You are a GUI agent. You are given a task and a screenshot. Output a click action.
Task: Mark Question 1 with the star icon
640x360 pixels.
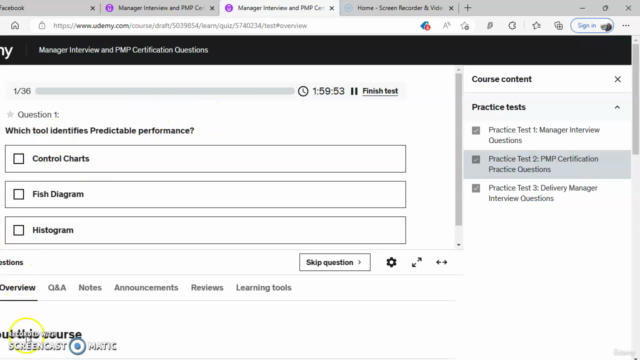tap(10, 114)
